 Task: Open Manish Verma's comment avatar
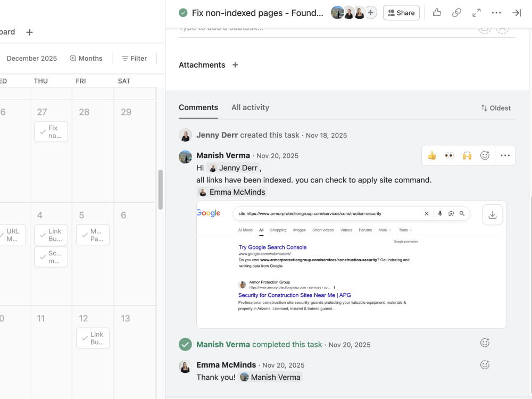click(x=185, y=157)
